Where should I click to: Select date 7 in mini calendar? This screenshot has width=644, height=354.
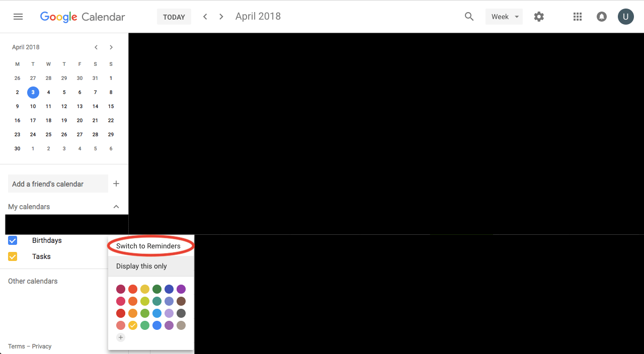[96, 92]
